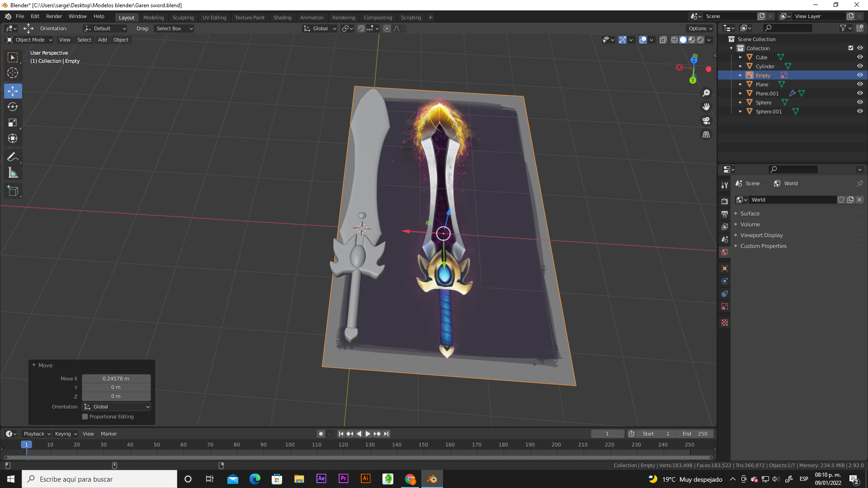This screenshot has width=868, height=488.
Task: Click the Move X value field
Action: [116, 379]
